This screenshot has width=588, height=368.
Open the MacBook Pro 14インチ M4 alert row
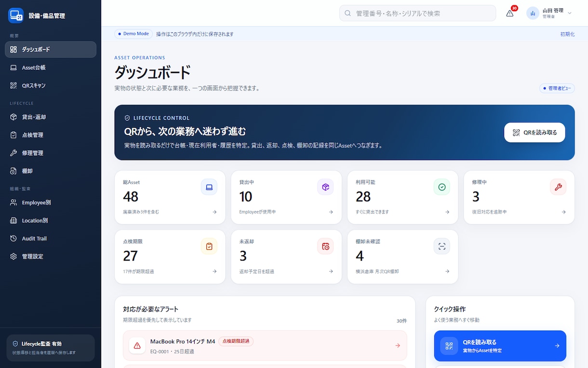(265, 345)
